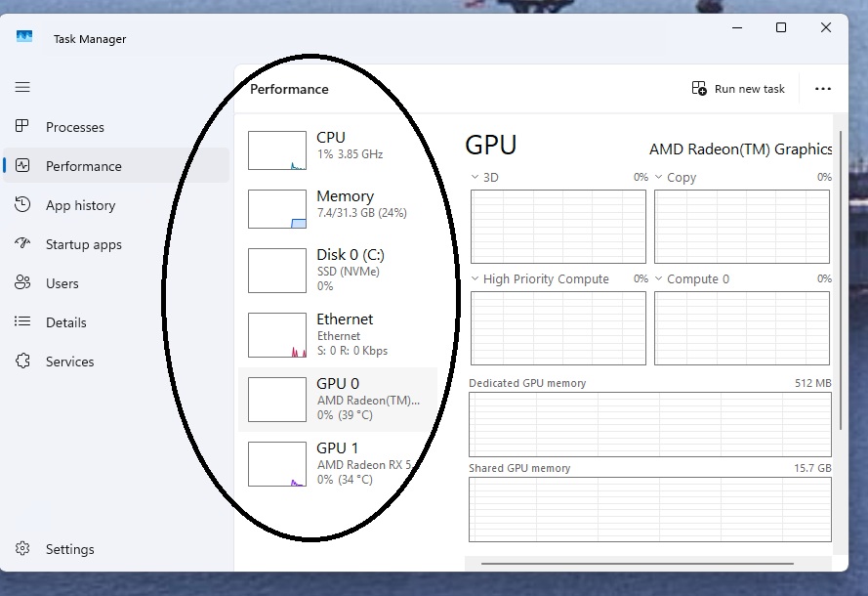
Task: Go to Processes page
Action: pos(75,127)
